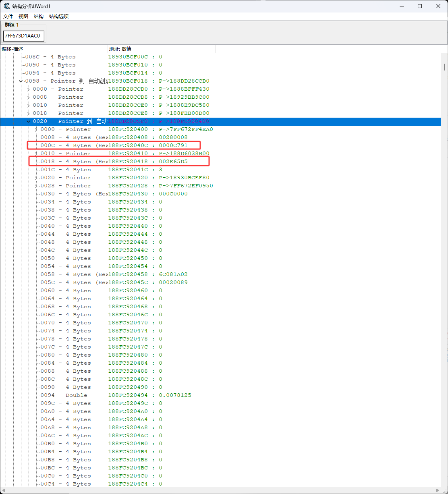Click address 188FC920440
Screen dimensions: 448x494
(x=128, y=226)
